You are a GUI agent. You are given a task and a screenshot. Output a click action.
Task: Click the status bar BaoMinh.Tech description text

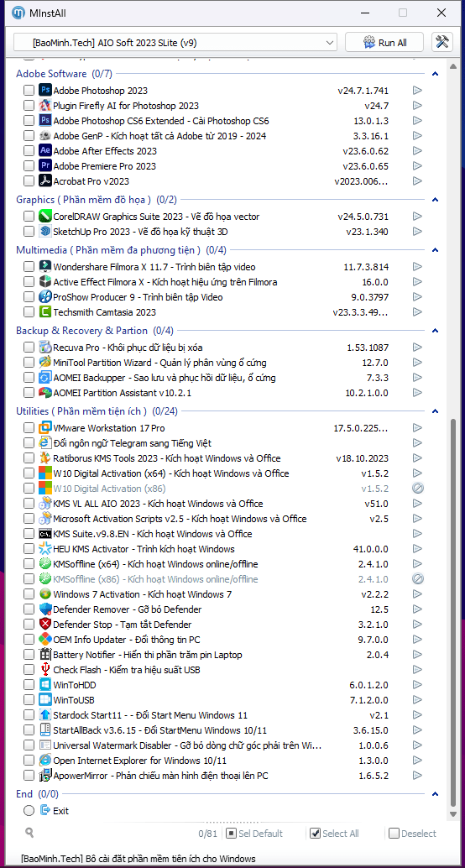(138, 859)
